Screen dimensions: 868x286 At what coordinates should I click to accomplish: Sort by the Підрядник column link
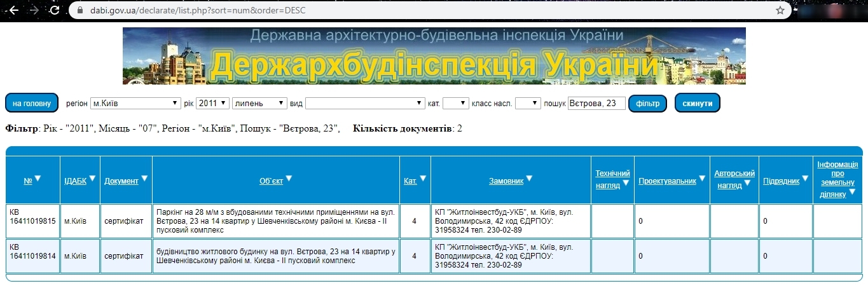[x=782, y=181]
